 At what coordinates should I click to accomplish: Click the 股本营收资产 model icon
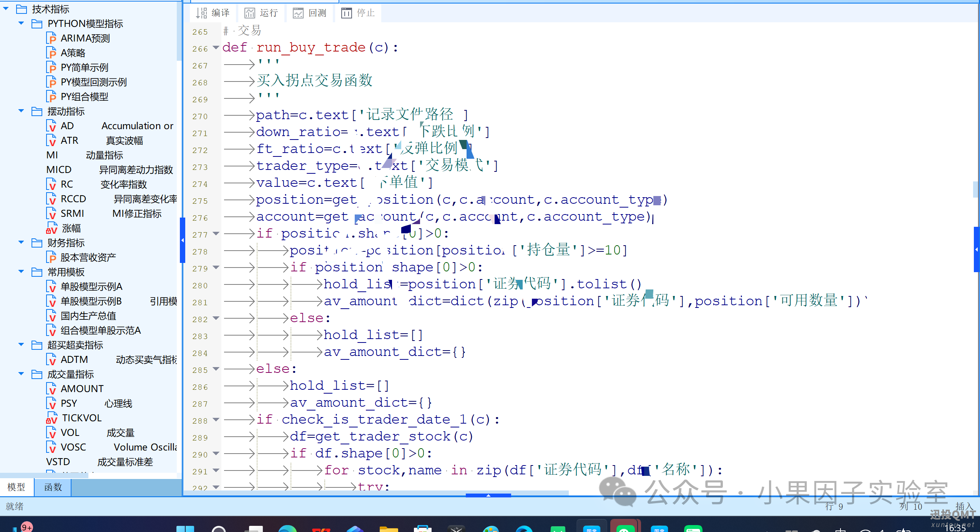click(x=51, y=257)
